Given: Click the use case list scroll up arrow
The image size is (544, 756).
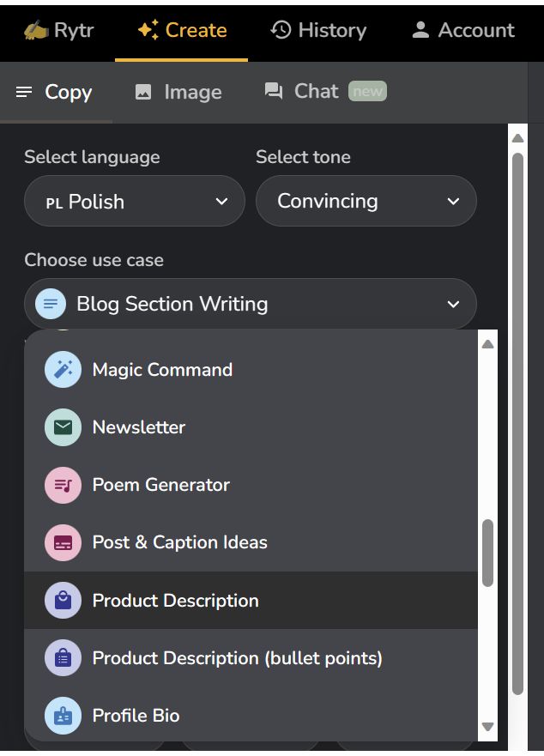Looking at the screenshot, I should [x=487, y=344].
